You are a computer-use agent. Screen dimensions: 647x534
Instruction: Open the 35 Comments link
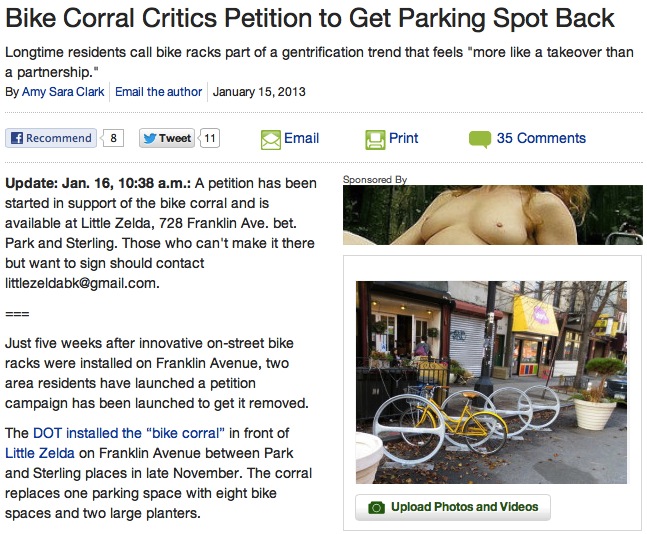tap(541, 138)
